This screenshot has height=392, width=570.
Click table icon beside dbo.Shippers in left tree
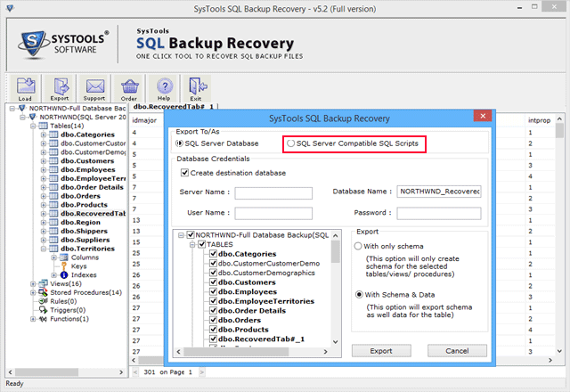53,231
